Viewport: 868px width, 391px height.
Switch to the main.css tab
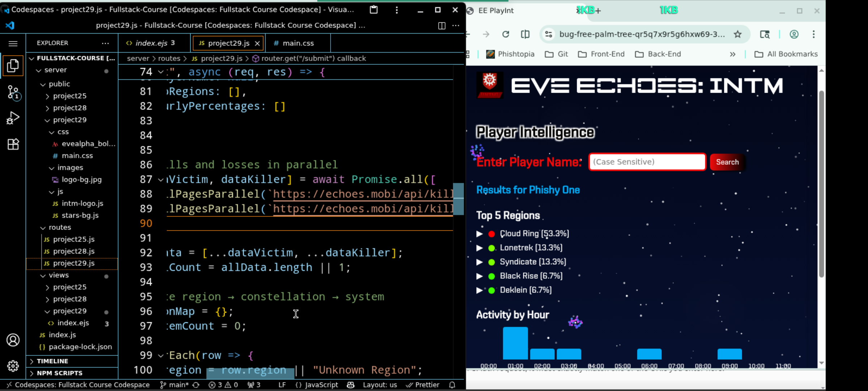298,43
